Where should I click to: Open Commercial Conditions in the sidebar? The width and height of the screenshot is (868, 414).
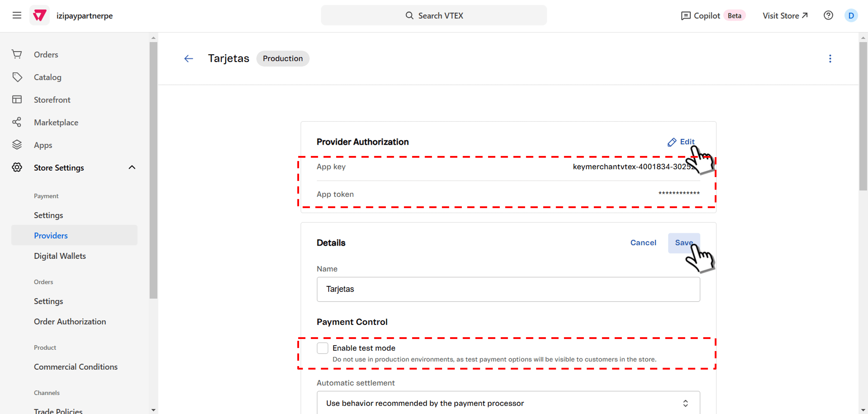click(76, 366)
